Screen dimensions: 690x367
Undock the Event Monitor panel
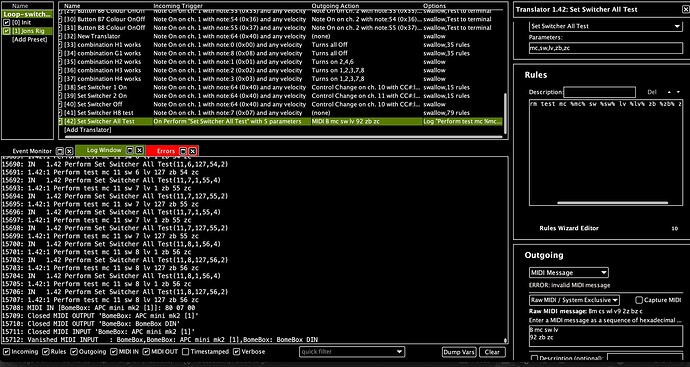click(x=60, y=151)
